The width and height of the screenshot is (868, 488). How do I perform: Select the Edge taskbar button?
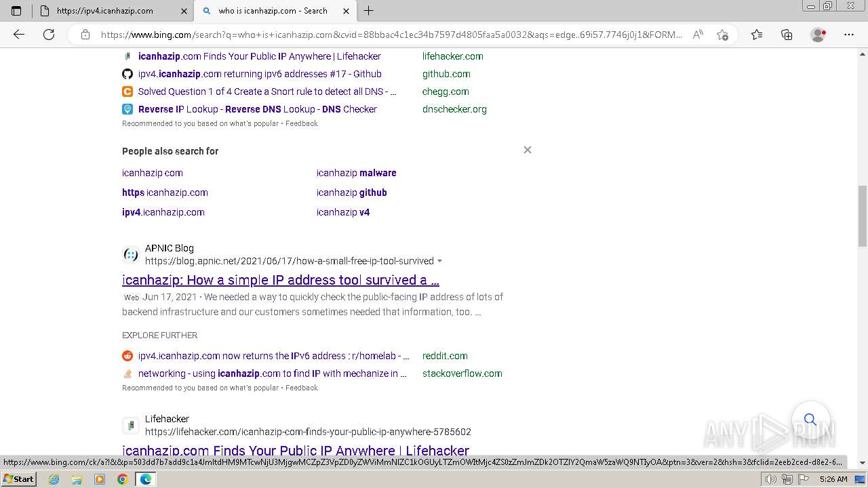(x=145, y=479)
